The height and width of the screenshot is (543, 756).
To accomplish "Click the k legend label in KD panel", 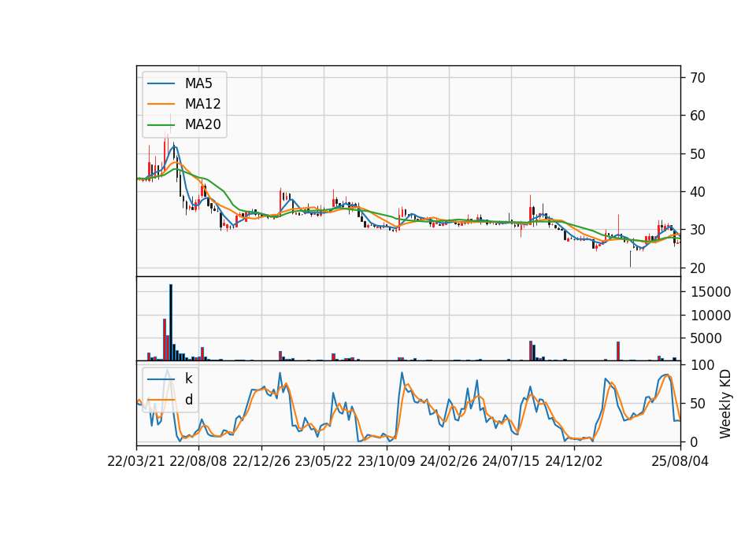I will (188, 379).
